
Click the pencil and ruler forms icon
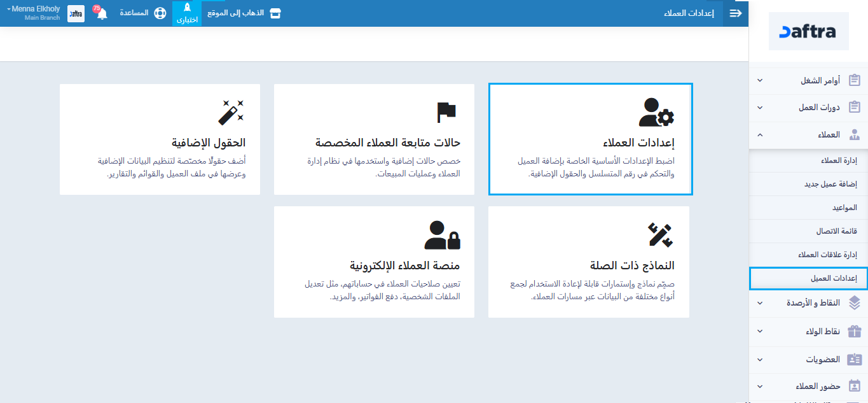(x=660, y=235)
